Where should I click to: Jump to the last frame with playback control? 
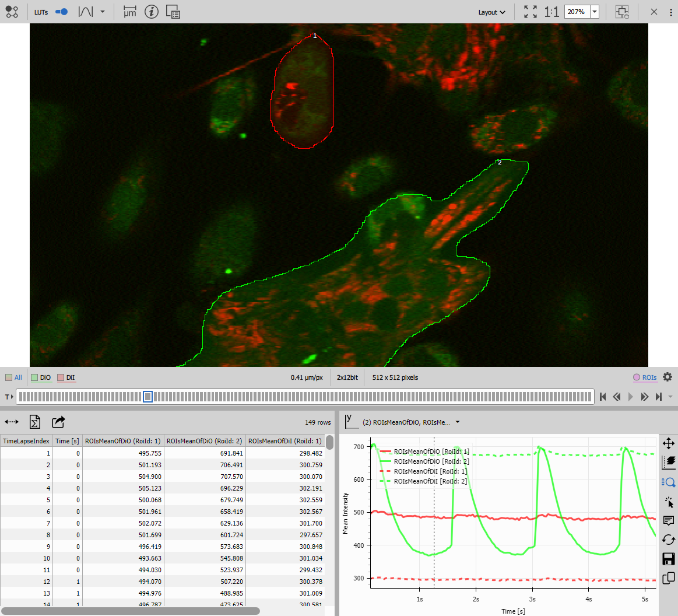pos(659,397)
